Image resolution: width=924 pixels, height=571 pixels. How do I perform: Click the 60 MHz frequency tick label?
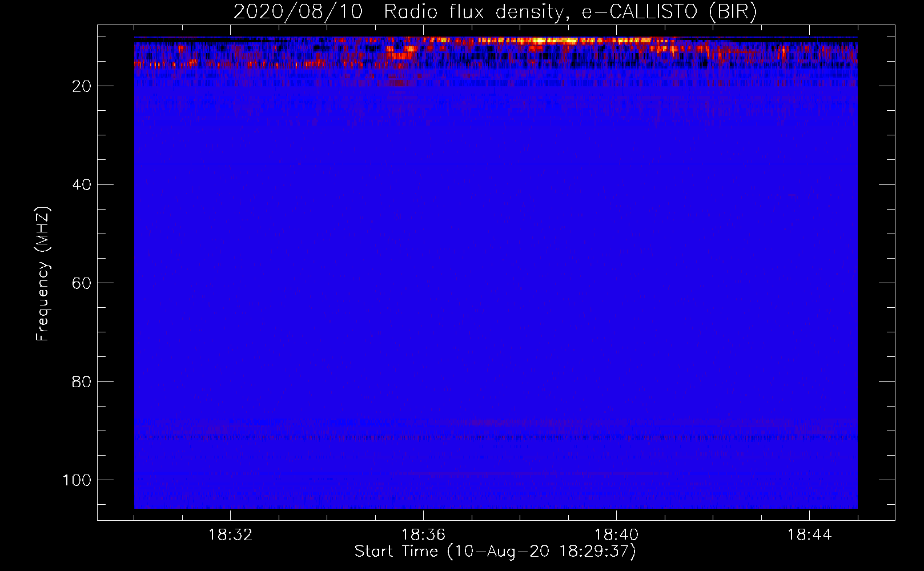click(x=82, y=283)
